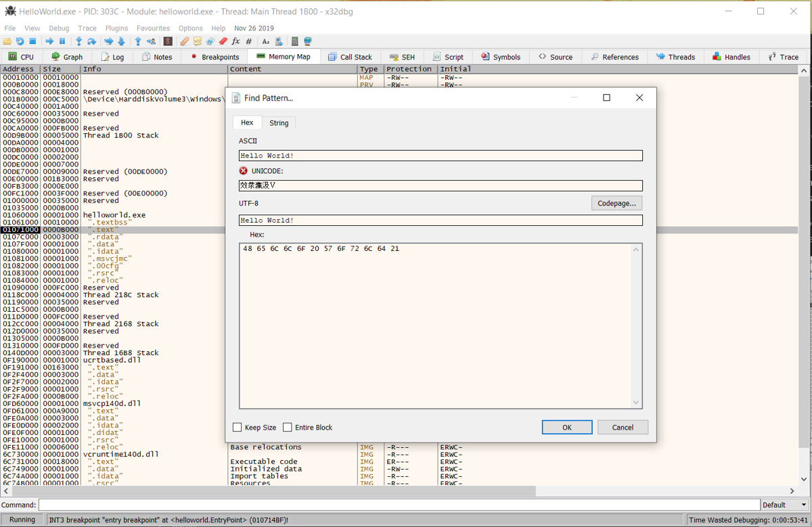The image size is (812, 527).
Task: Launch the Scylla plugin icon
Action: tap(168, 41)
